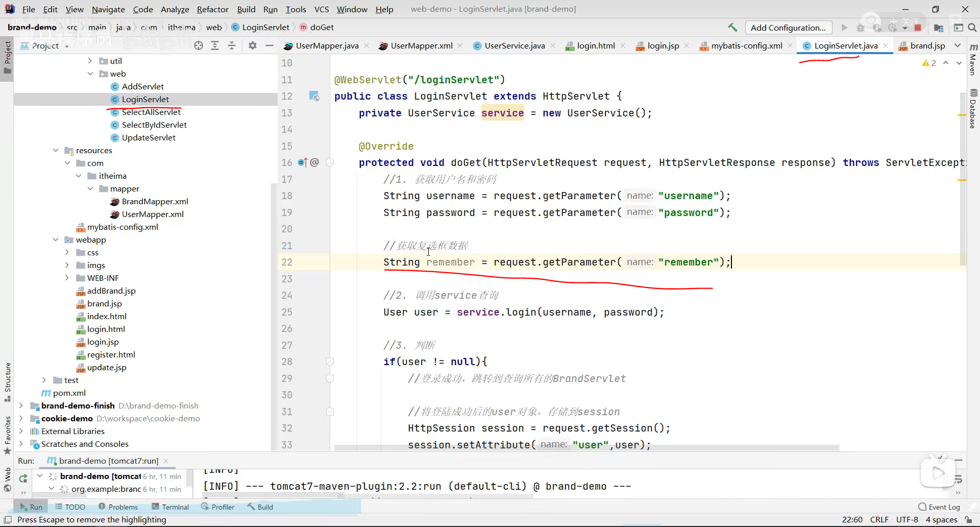Expand the WEB-INF folder

(x=67, y=278)
